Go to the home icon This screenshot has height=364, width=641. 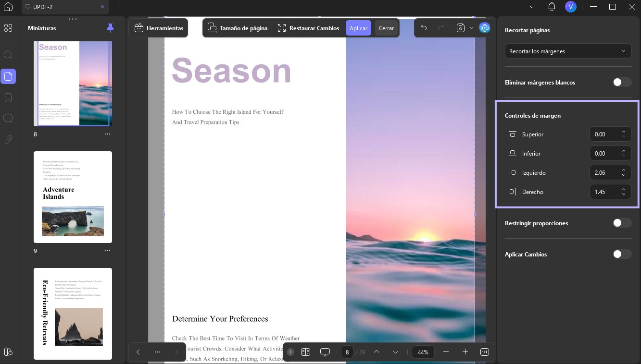tap(8, 7)
